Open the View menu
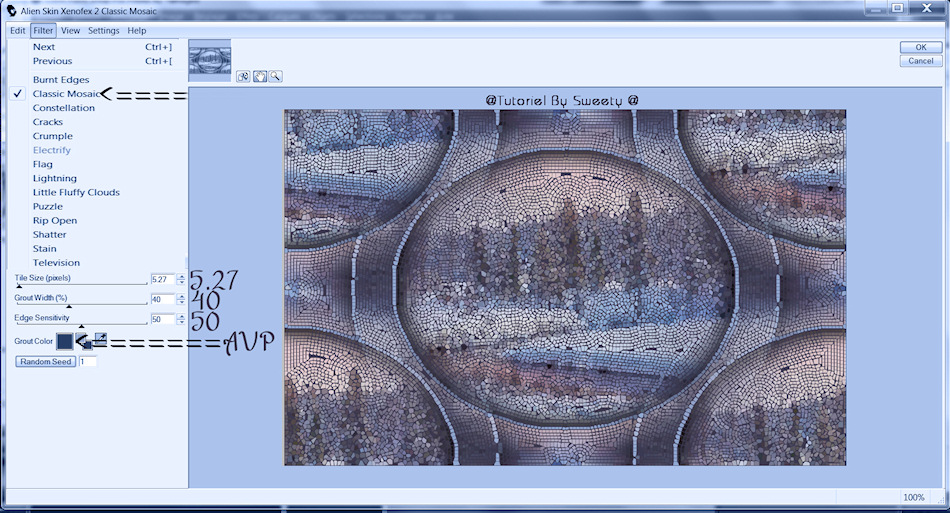950x513 pixels. point(70,30)
